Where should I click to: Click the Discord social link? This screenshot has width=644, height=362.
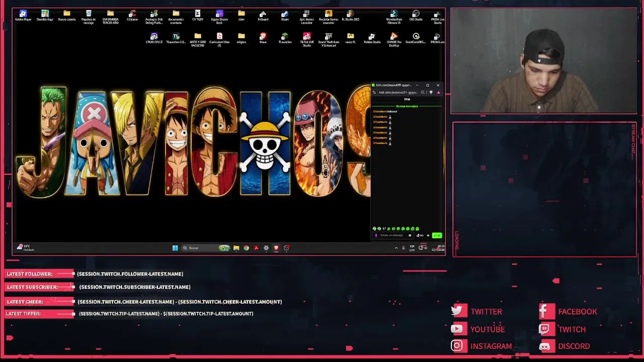pyautogui.click(x=565, y=346)
